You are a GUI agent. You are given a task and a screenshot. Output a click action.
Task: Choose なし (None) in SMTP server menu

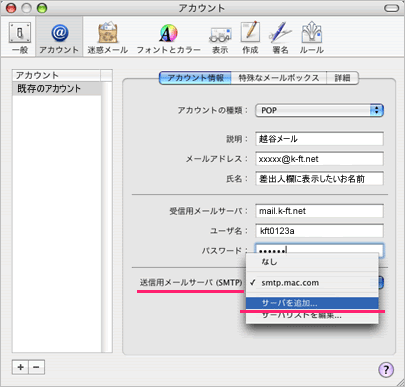(312, 262)
